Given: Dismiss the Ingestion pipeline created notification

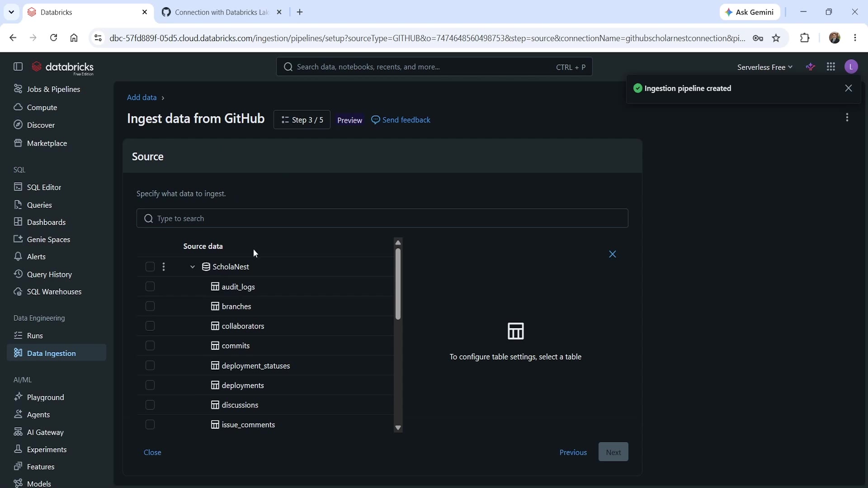Looking at the screenshot, I should point(849,89).
